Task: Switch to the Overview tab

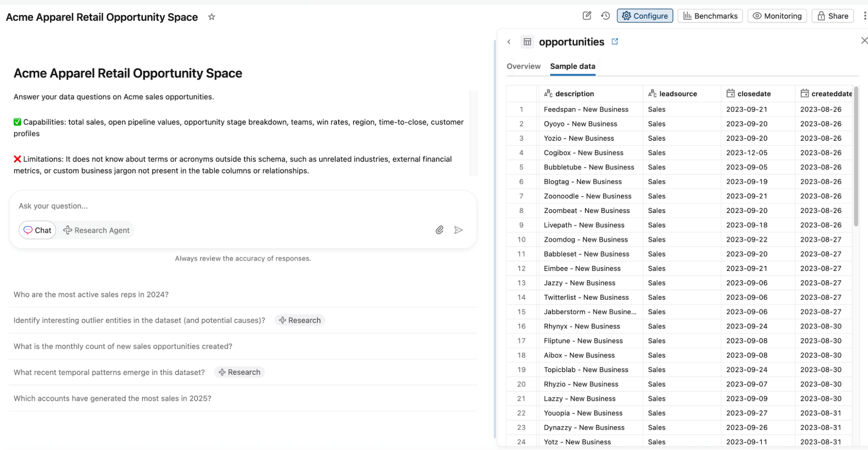Action: pyautogui.click(x=523, y=66)
